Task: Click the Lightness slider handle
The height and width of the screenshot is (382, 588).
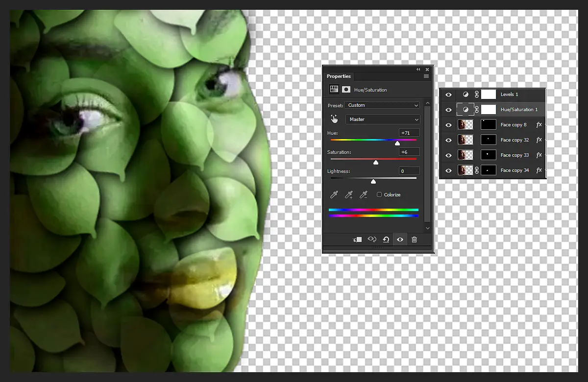Action: click(x=373, y=181)
